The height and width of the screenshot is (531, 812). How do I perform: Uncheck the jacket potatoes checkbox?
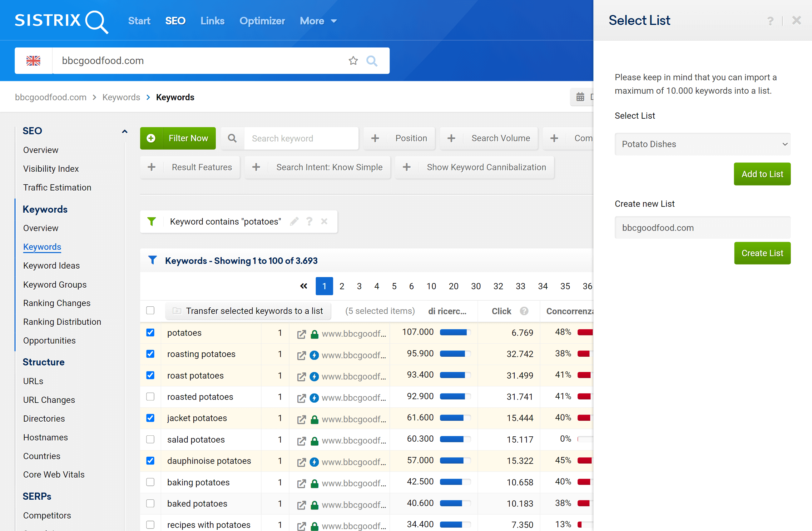pyautogui.click(x=150, y=418)
